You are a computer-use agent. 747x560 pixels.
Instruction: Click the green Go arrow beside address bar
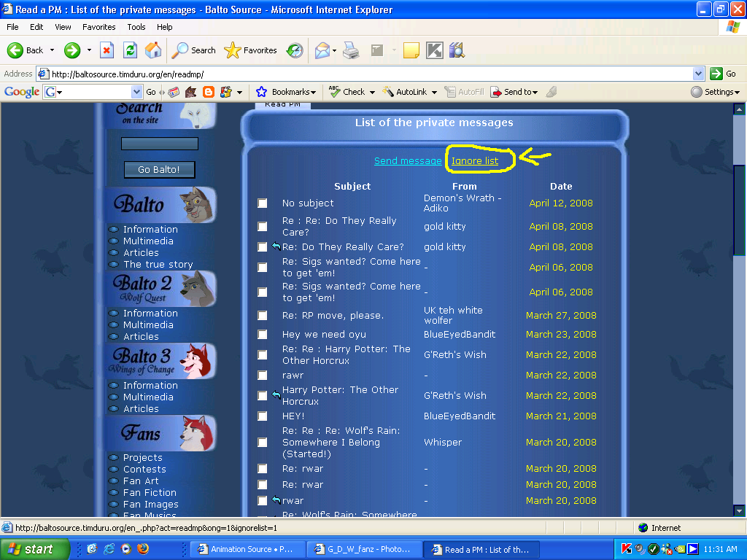716,74
